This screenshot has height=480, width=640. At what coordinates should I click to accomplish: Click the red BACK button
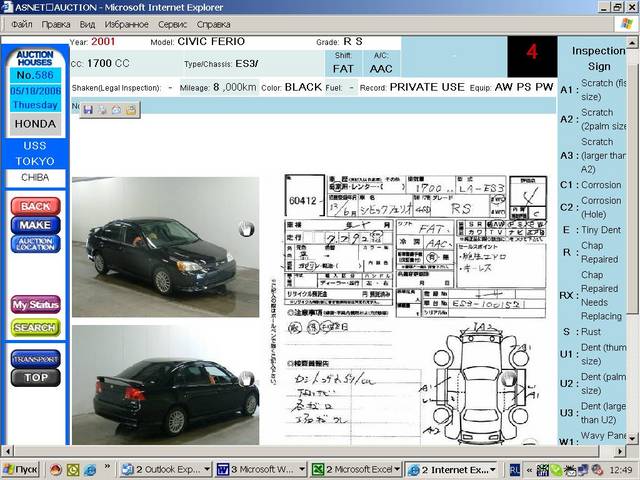(36, 206)
